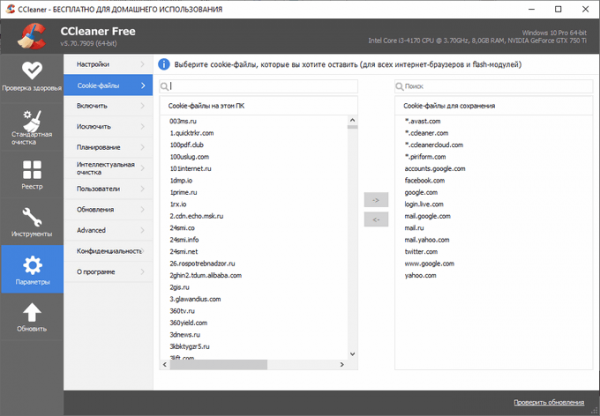
Task: Click the Проверить обновления link
Action: tap(549, 402)
